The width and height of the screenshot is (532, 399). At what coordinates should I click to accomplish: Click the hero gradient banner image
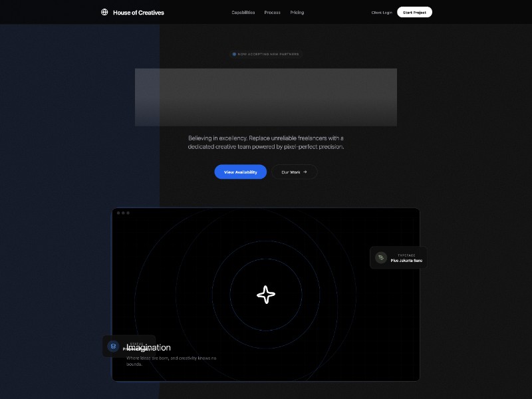point(266,97)
